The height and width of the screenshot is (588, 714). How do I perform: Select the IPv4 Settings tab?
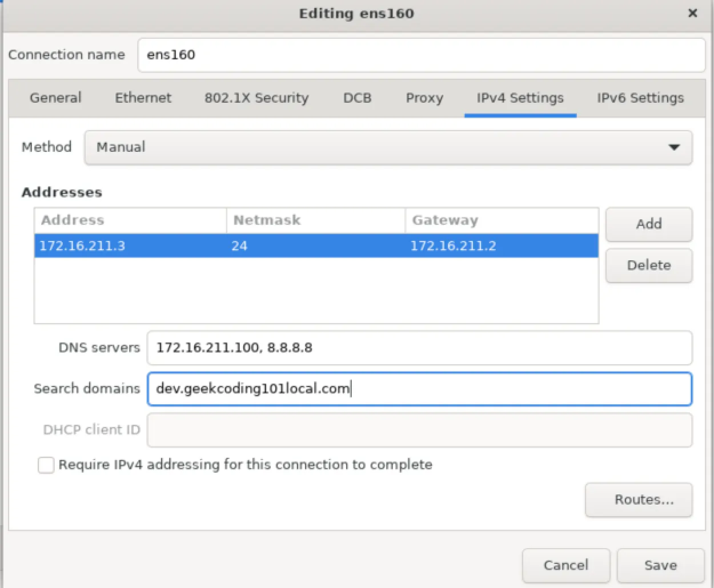click(x=519, y=98)
